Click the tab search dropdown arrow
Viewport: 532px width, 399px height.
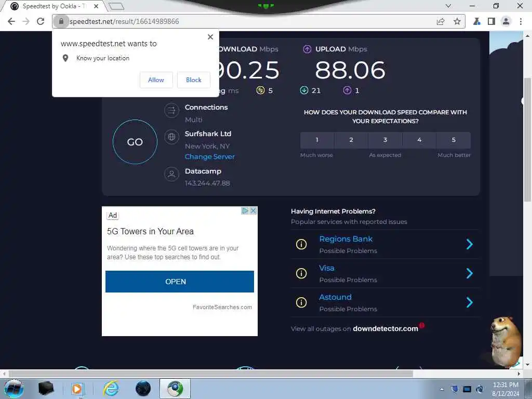coord(448,6)
